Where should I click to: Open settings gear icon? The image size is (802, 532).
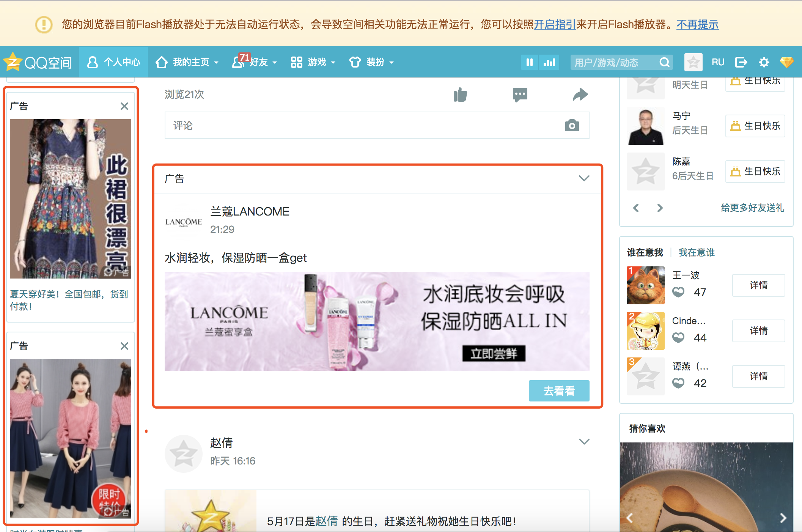[764, 62]
